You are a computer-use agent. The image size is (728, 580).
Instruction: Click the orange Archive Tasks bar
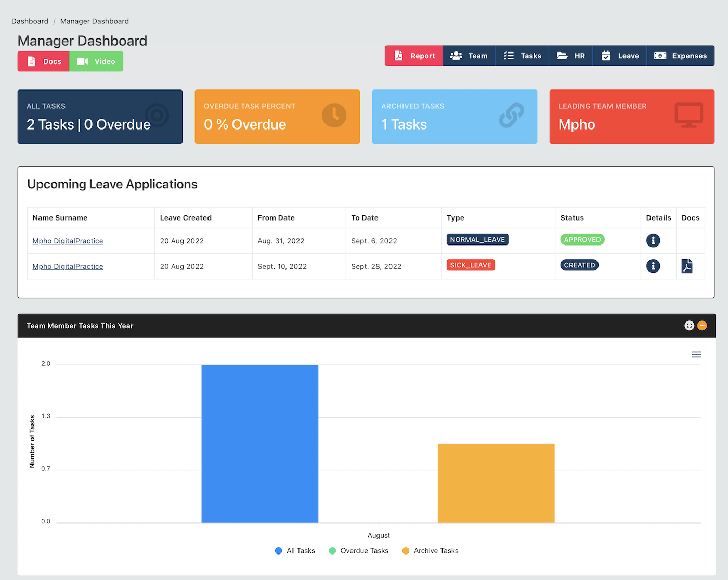coord(496,483)
